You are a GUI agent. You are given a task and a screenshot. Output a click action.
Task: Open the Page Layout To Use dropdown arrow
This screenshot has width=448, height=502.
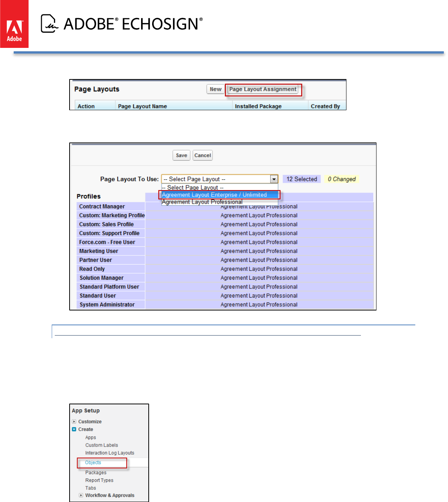pyautogui.click(x=274, y=179)
